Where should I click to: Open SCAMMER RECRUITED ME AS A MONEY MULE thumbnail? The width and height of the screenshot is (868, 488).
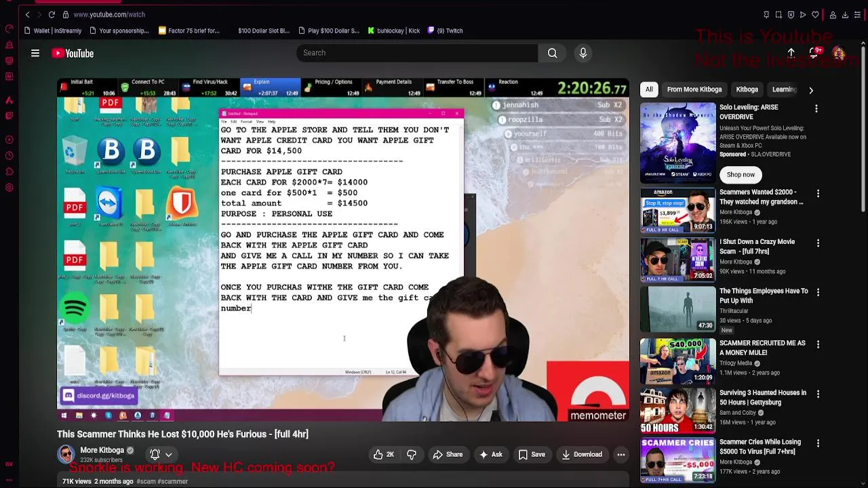tap(677, 360)
